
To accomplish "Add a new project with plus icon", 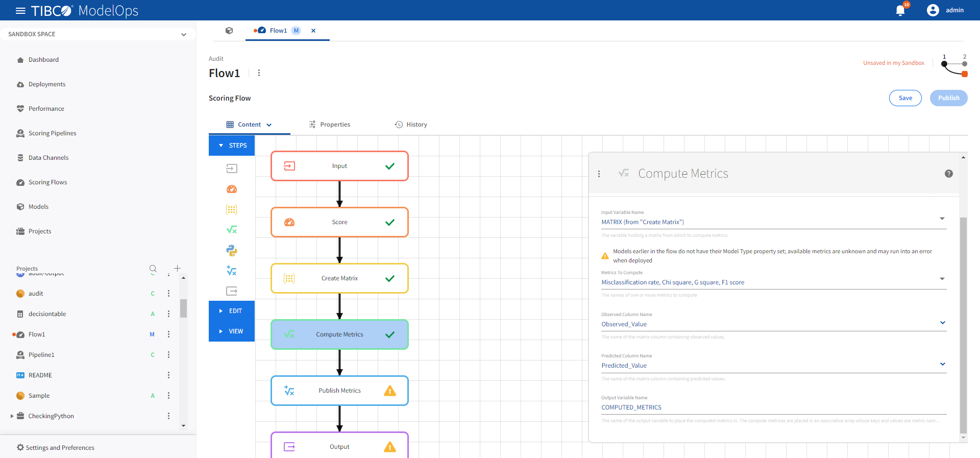I will click(177, 269).
